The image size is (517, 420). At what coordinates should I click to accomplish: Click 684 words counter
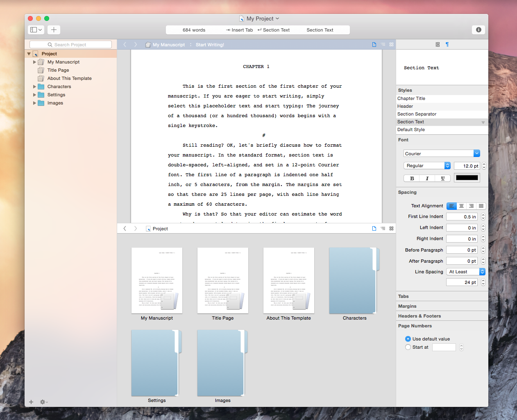(x=194, y=30)
